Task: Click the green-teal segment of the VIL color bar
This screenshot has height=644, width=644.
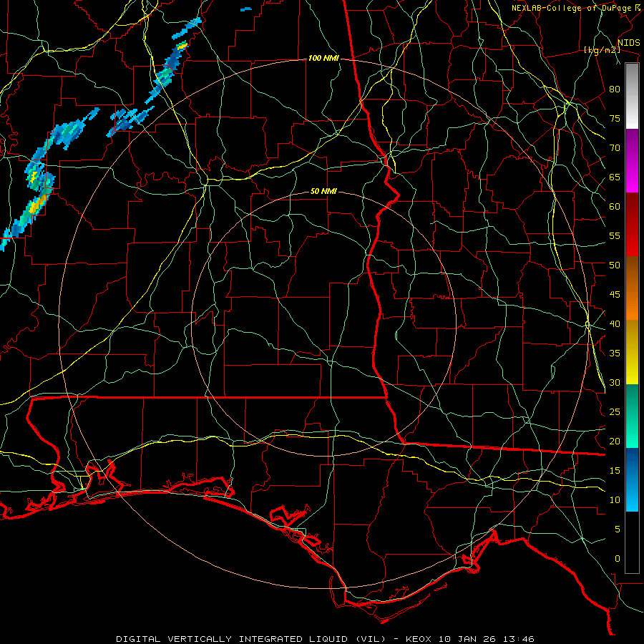Action: coord(632,416)
